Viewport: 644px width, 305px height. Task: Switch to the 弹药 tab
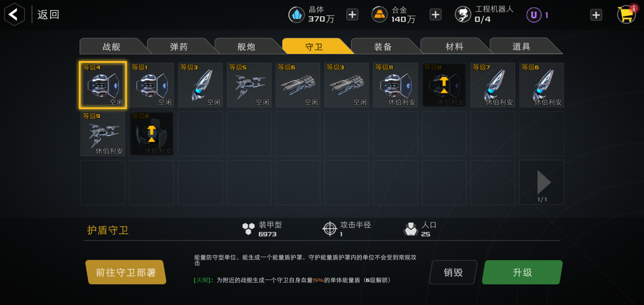(179, 46)
